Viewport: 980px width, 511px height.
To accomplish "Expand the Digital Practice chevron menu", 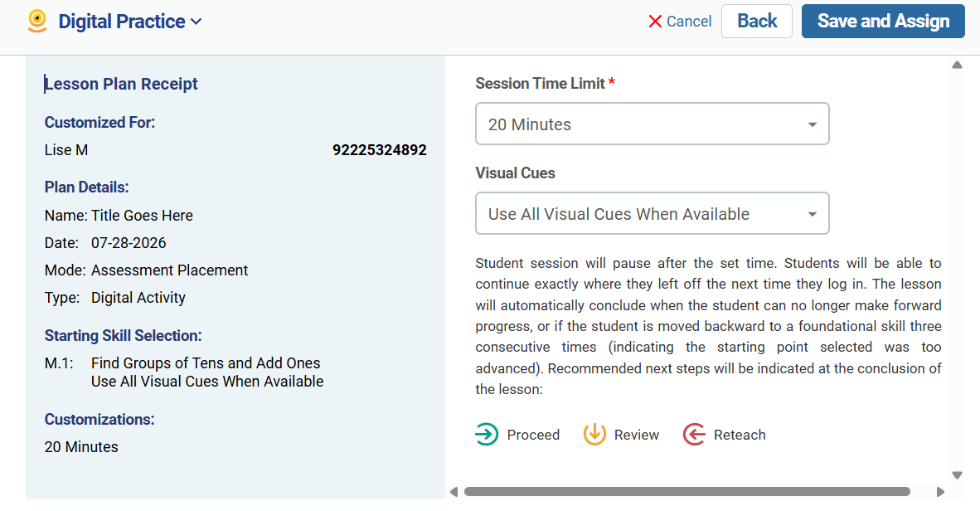I will point(196,22).
